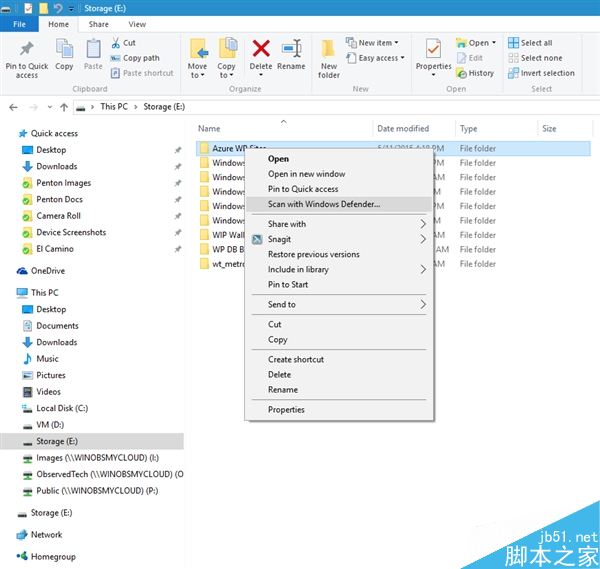Open the Copy to dropdown

226,59
